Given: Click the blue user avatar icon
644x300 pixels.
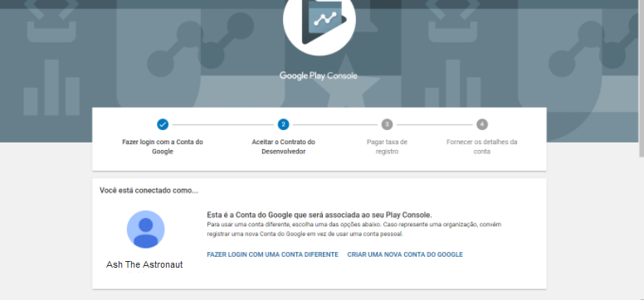Looking at the screenshot, I should coord(146,230).
